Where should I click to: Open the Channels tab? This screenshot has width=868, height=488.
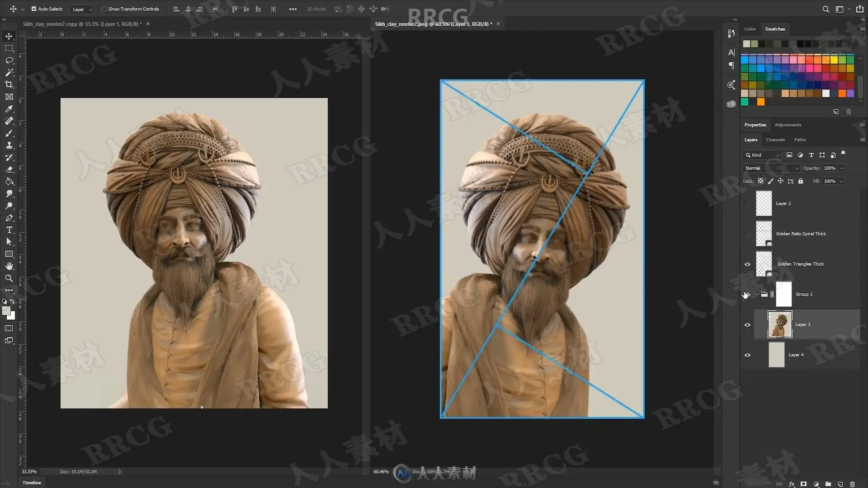tap(775, 140)
